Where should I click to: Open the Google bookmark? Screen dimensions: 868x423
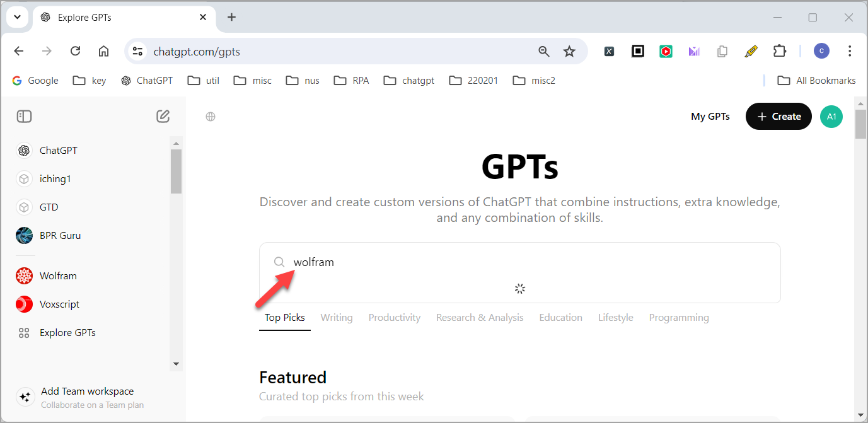click(x=35, y=81)
